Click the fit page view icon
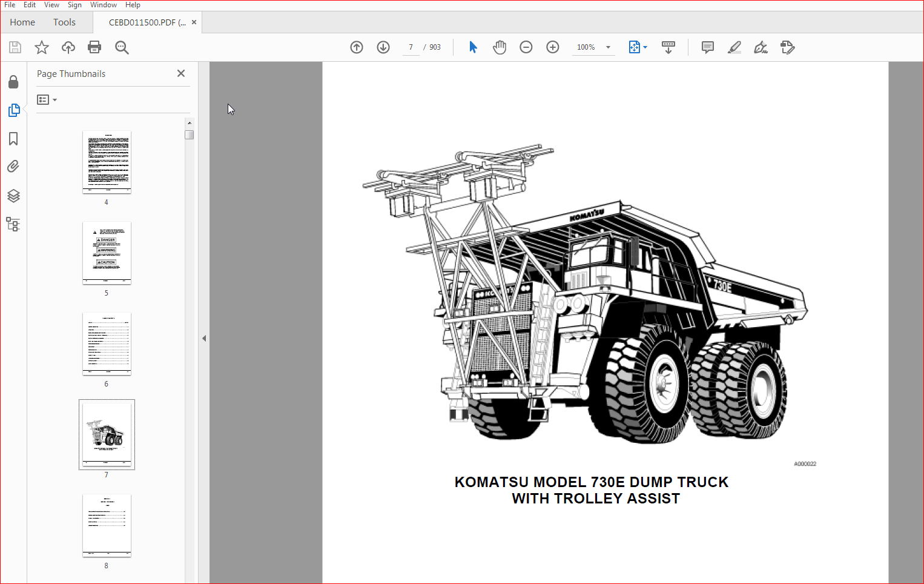 634,47
